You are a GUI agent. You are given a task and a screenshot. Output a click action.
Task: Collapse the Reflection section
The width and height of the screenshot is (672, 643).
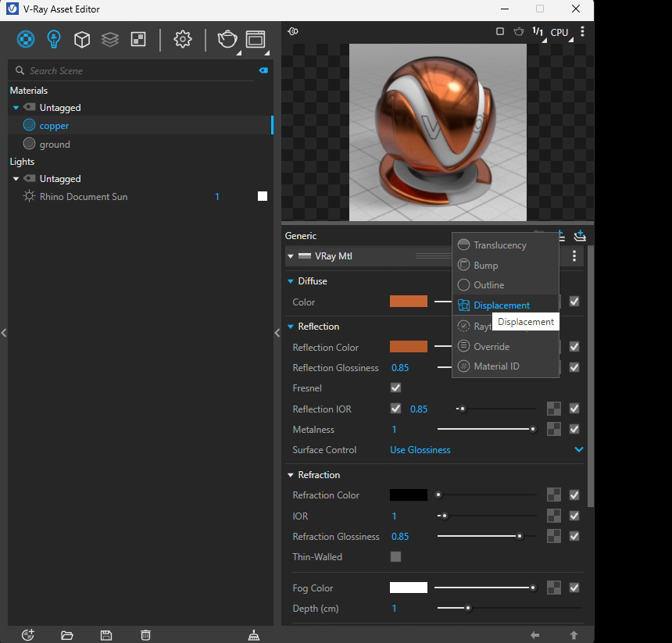[x=291, y=327]
